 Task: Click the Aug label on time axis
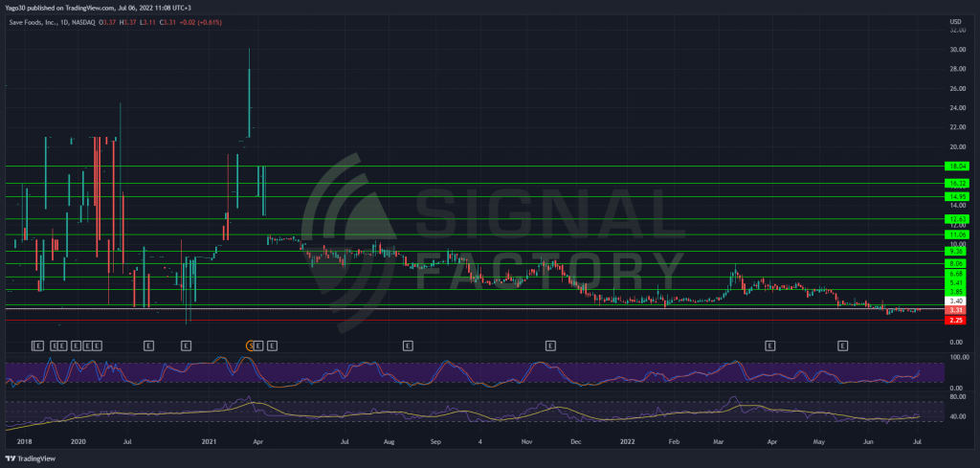click(x=389, y=442)
